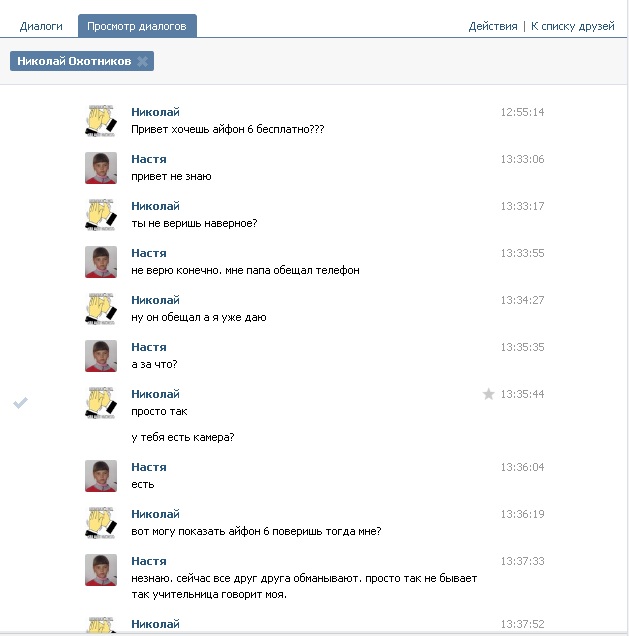The width and height of the screenshot is (629, 636).
Task: Open Николай's profile name at 13:33:17
Action: pyautogui.click(x=155, y=206)
